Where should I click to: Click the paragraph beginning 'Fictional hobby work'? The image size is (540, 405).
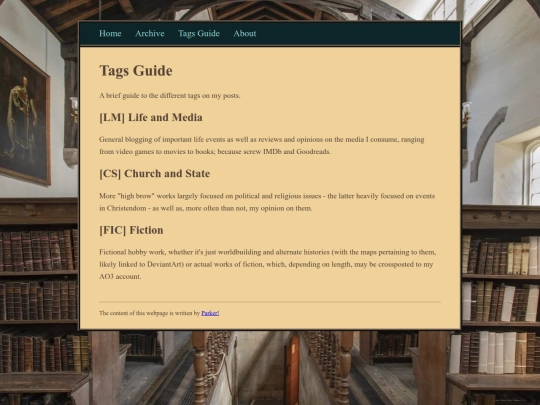268,264
